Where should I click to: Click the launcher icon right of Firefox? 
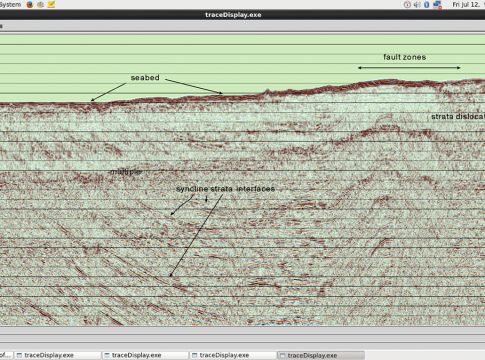pos(40,4)
